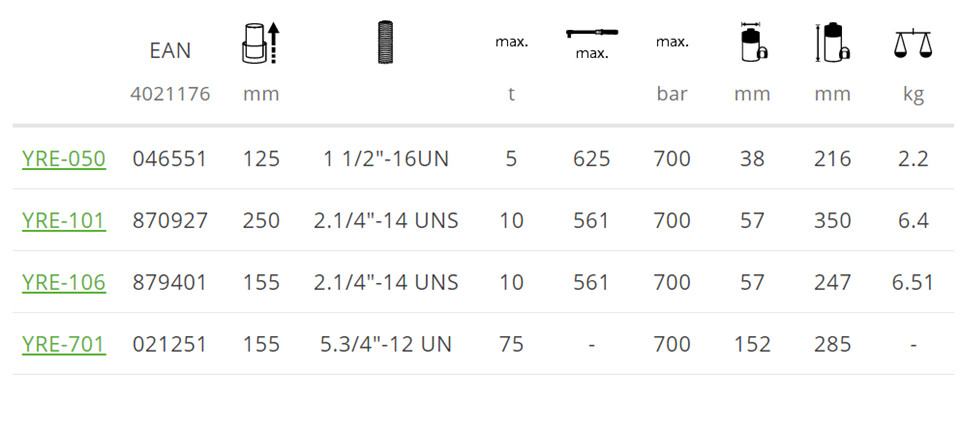Open the YRE-106 product link

64,282
